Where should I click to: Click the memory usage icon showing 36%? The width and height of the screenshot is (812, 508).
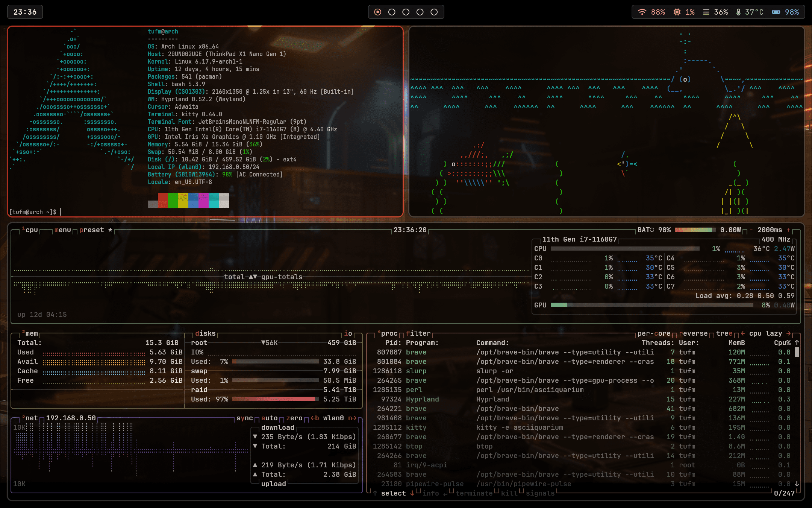click(x=706, y=12)
